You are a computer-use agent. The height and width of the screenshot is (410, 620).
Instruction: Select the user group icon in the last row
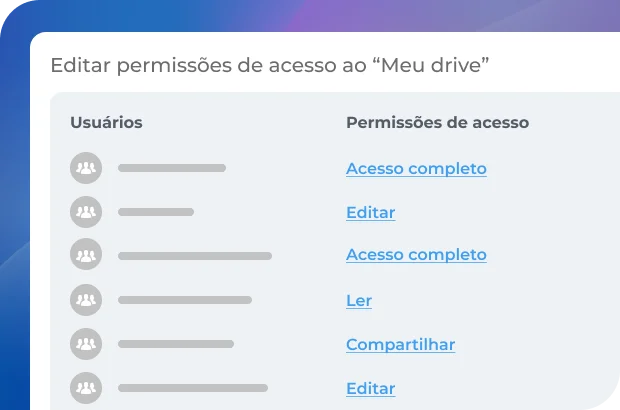pyautogui.click(x=86, y=387)
